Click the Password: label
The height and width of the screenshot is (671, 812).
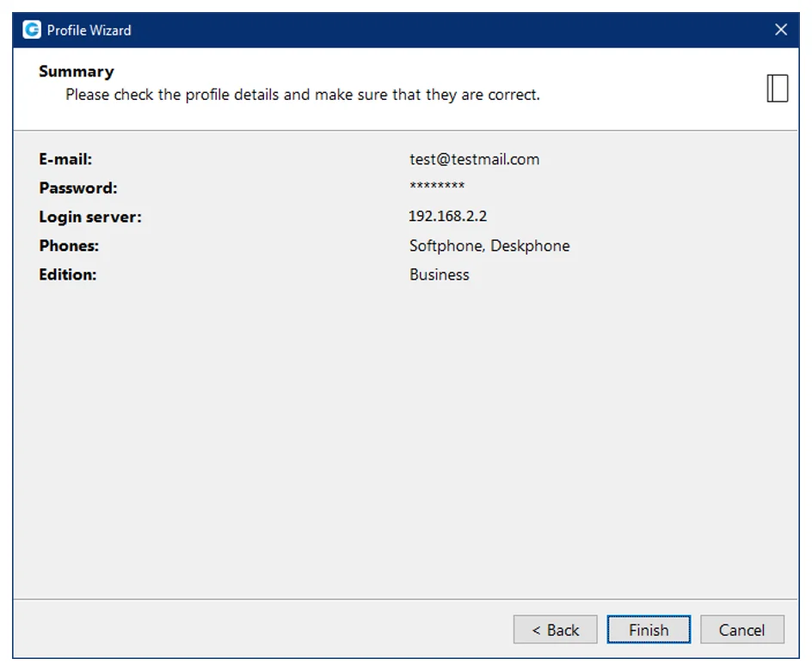(78, 188)
